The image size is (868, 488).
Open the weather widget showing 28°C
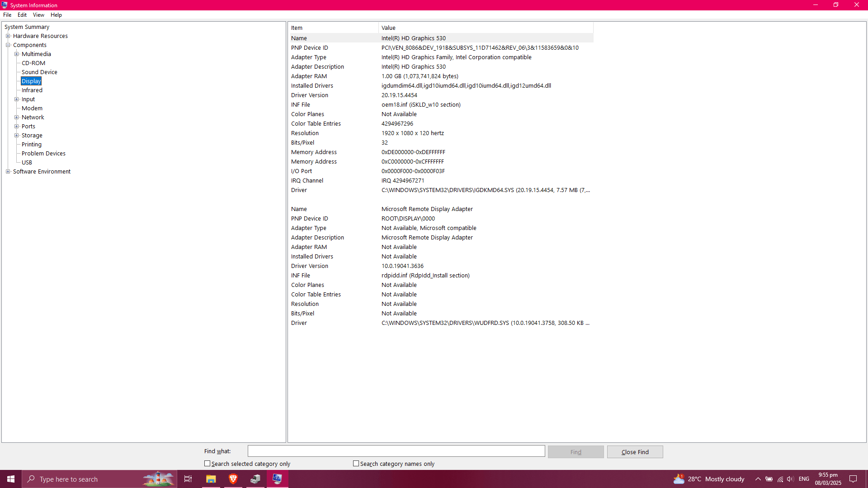(709, 479)
